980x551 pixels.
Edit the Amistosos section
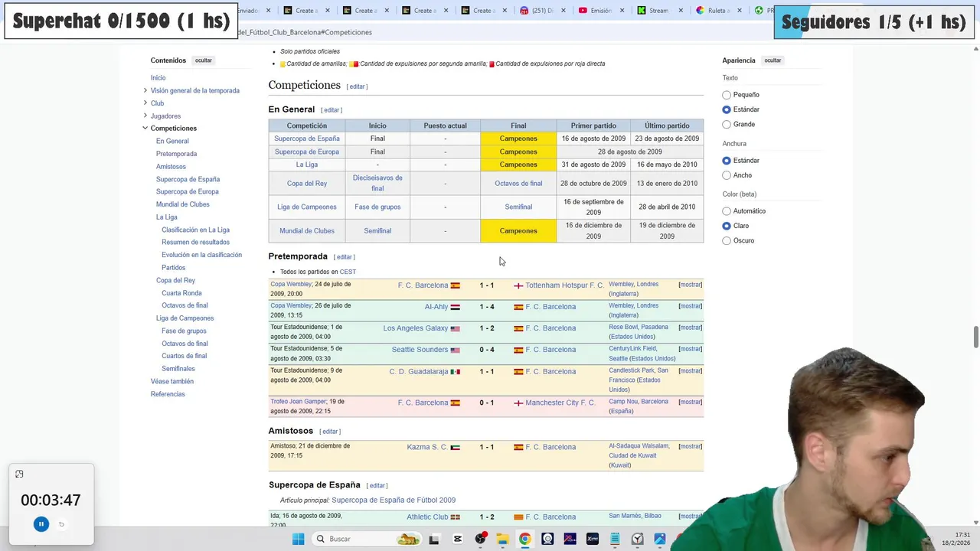point(330,432)
